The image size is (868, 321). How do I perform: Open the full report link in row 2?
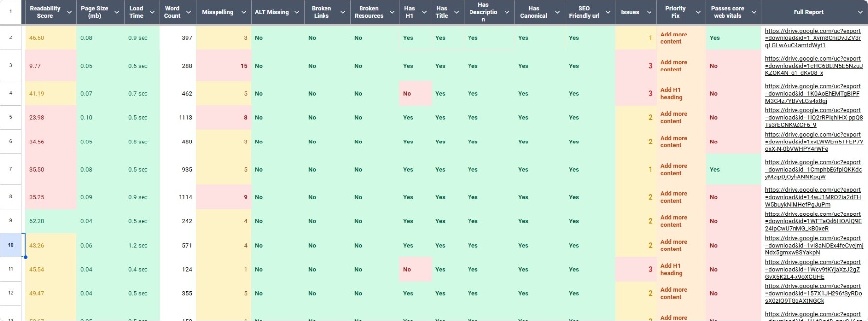coord(812,38)
